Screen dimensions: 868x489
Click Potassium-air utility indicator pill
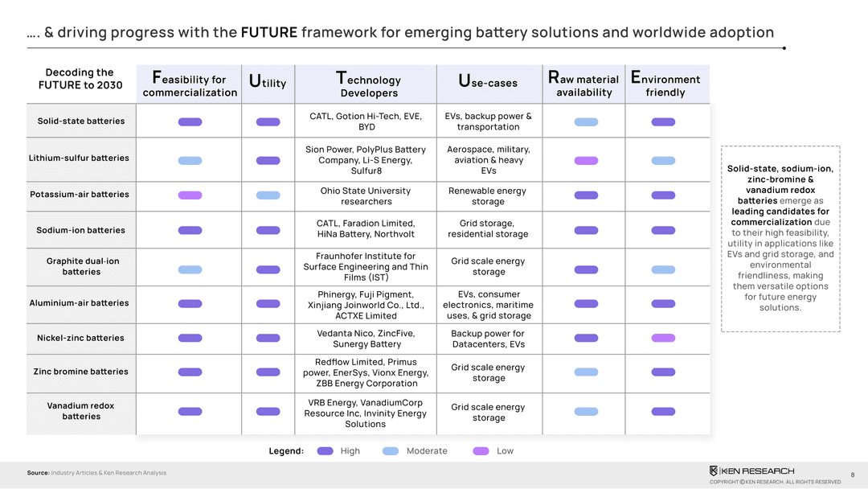268,195
